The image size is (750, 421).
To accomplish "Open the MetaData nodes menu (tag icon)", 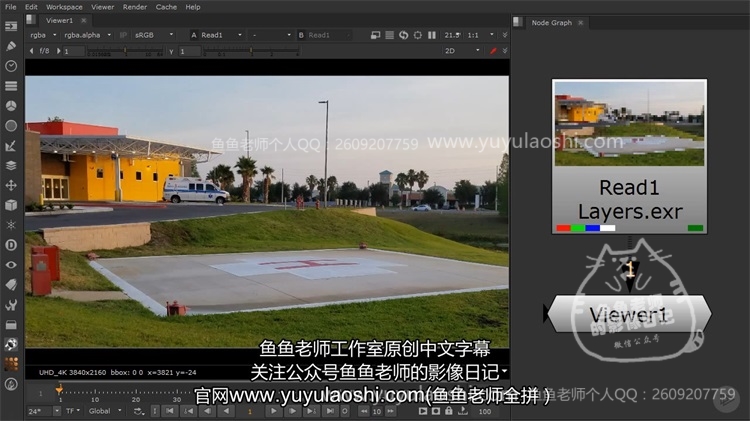I will [x=11, y=285].
